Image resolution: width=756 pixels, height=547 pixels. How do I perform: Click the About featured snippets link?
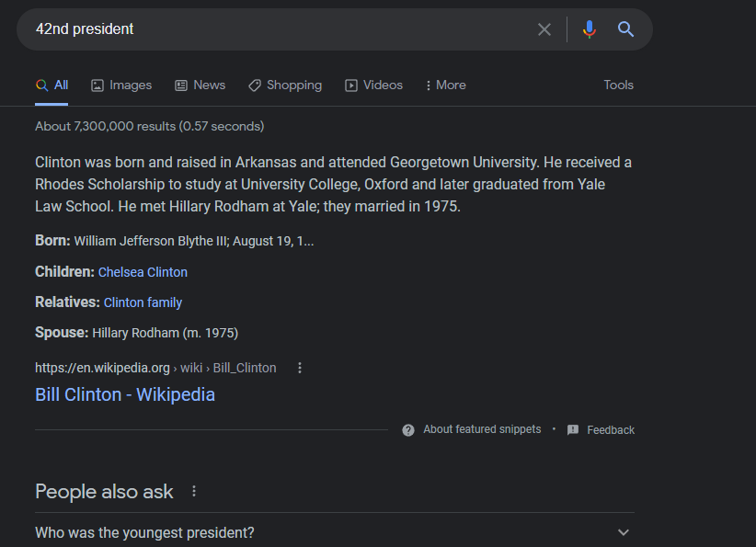[482, 429]
